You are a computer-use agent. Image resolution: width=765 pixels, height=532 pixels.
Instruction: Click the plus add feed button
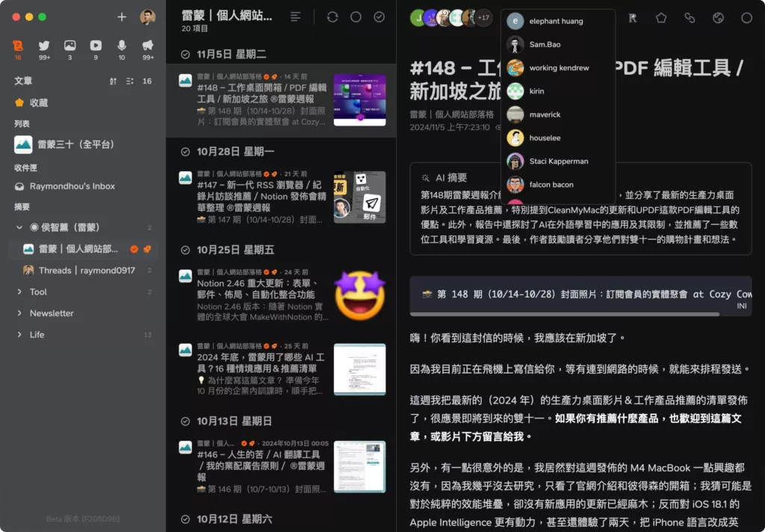tap(122, 17)
